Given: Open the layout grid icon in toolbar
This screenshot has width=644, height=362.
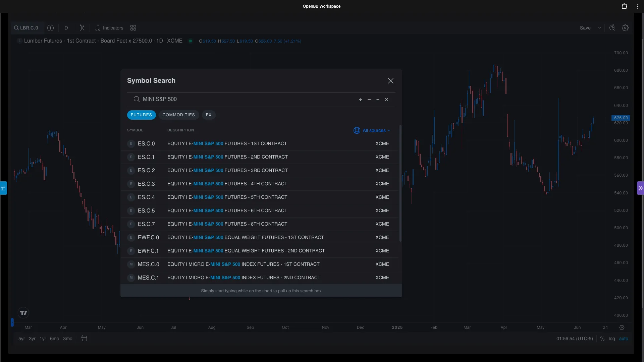Looking at the screenshot, I should (x=133, y=28).
